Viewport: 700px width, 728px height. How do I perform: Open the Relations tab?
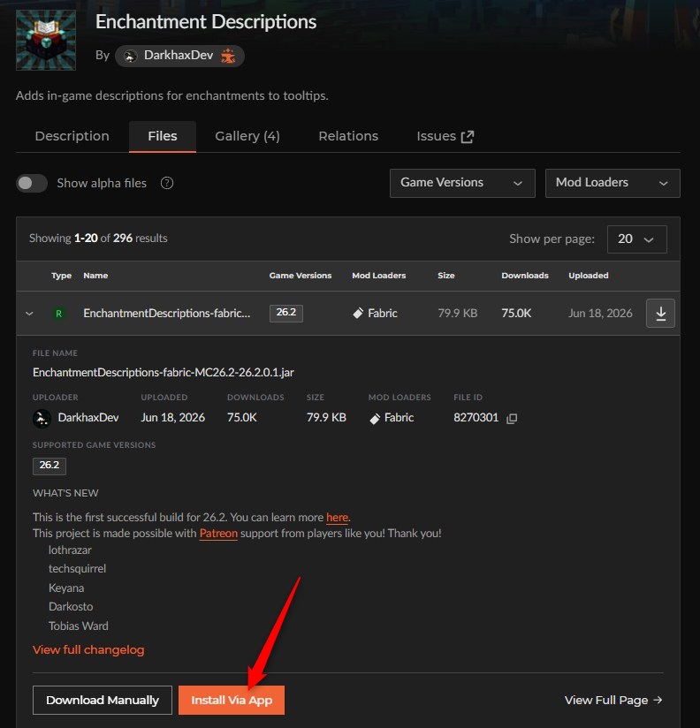pos(348,136)
